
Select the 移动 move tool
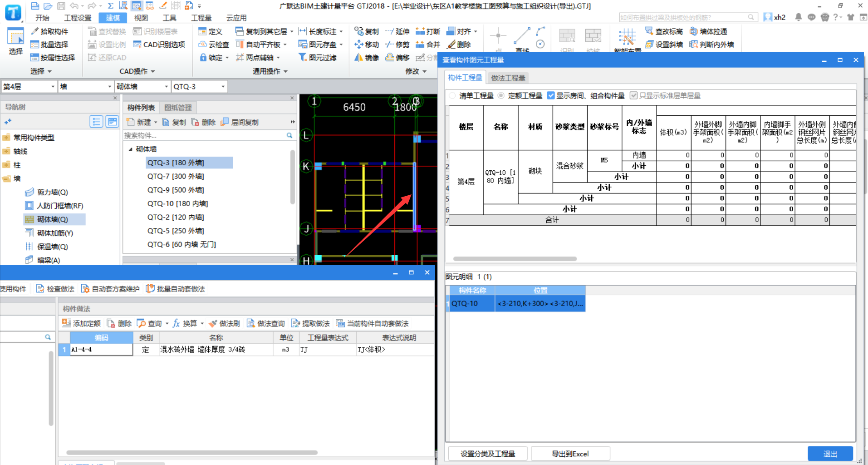(x=367, y=45)
